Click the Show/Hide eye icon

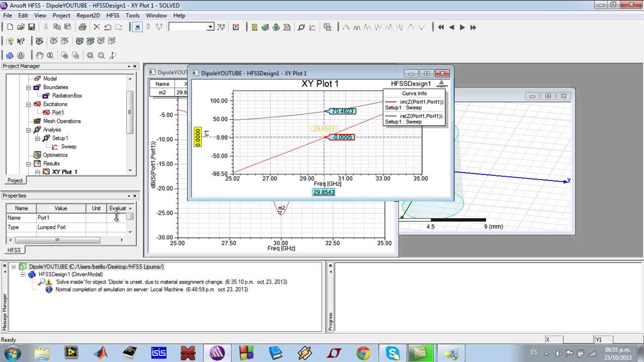39,41
